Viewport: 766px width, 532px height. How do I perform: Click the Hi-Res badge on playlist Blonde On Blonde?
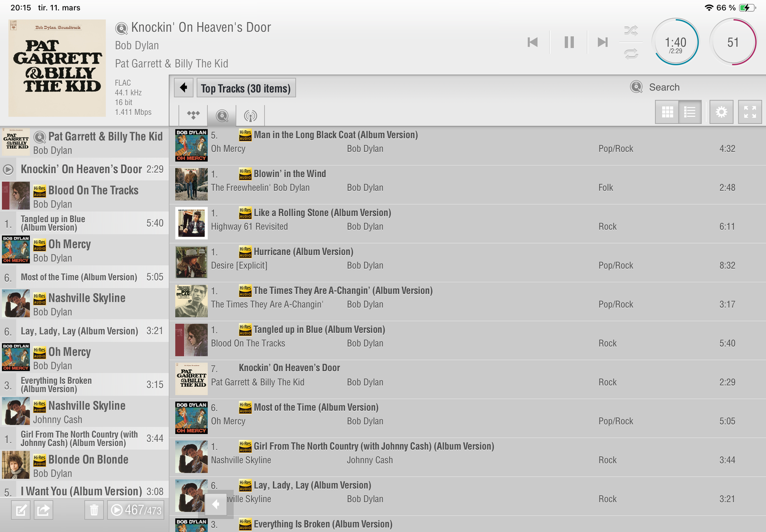39,460
